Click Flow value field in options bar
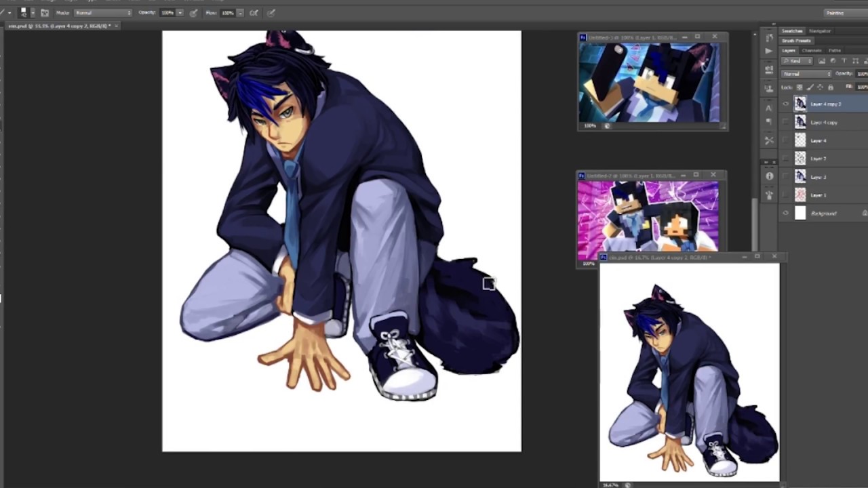868x488 pixels. tap(228, 13)
